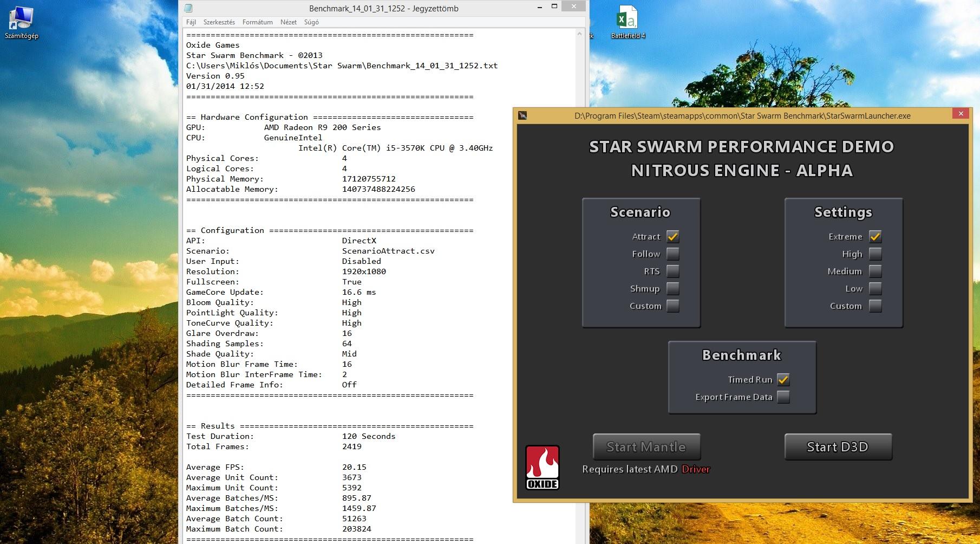Click the API value DirectX
Screen dimensions: 980x544
pyautogui.click(x=359, y=241)
